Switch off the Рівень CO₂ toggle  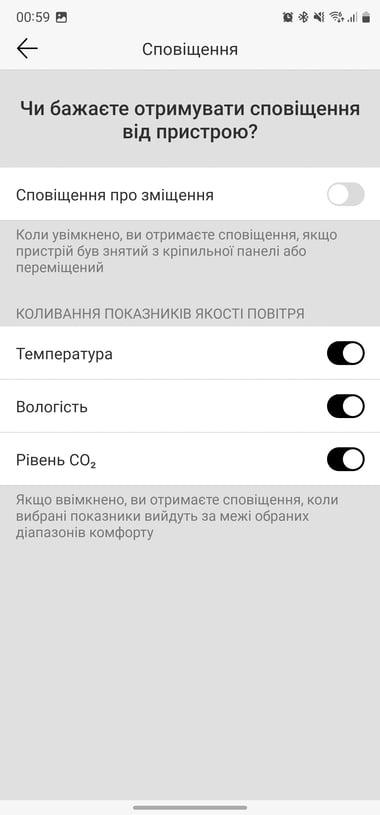click(346, 459)
